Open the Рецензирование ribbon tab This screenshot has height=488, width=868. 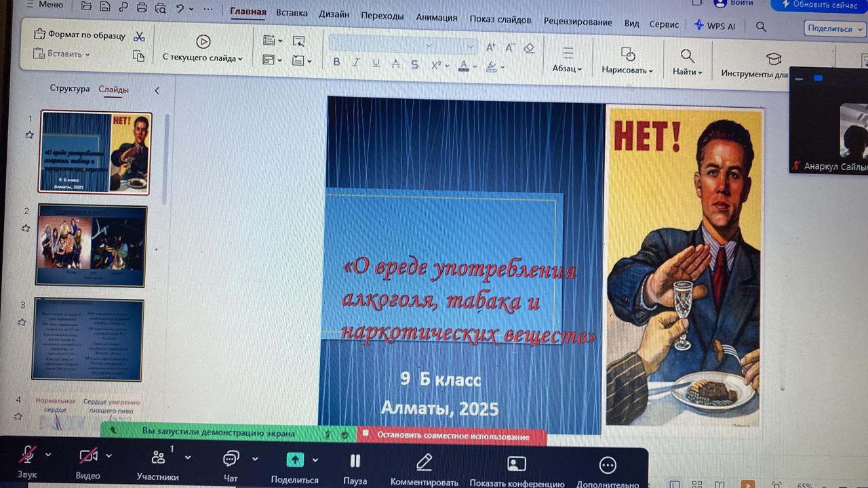578,21
